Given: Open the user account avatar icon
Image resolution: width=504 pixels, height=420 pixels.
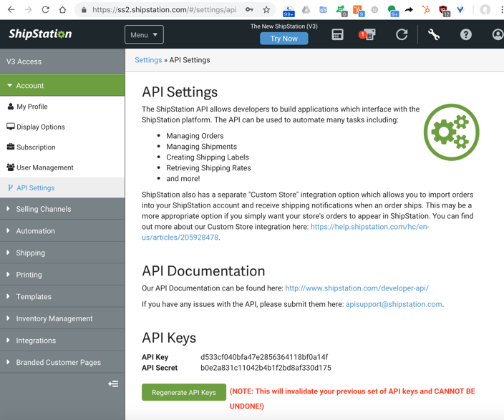Looking at the screenshot, I should coord(498,34).
